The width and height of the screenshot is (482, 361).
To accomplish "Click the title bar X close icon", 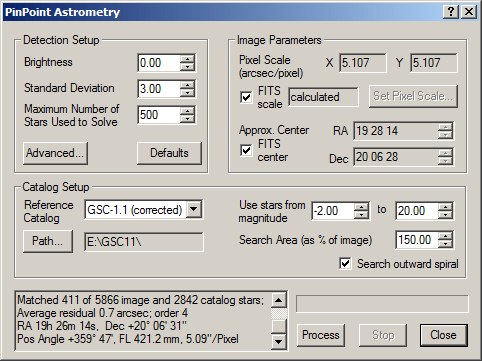I will click(468, 12).
